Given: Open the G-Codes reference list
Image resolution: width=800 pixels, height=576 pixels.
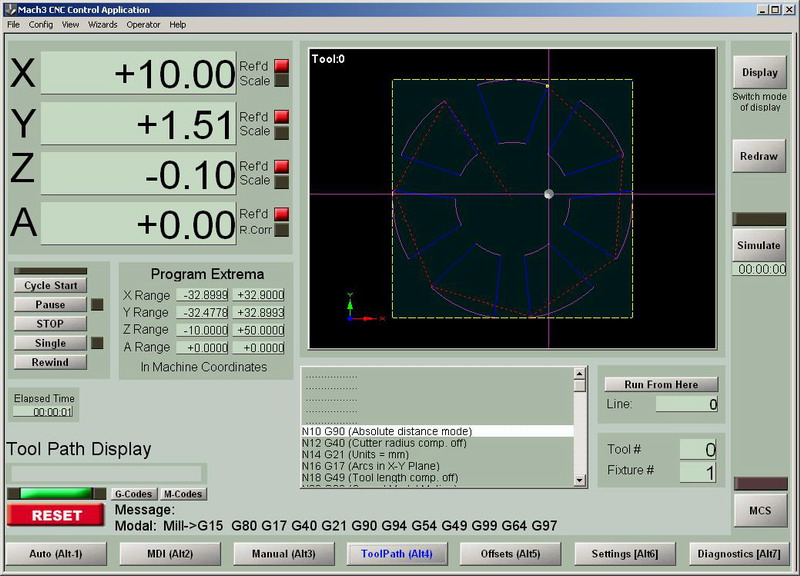Looking at the screenshot, I should point(134,494).
